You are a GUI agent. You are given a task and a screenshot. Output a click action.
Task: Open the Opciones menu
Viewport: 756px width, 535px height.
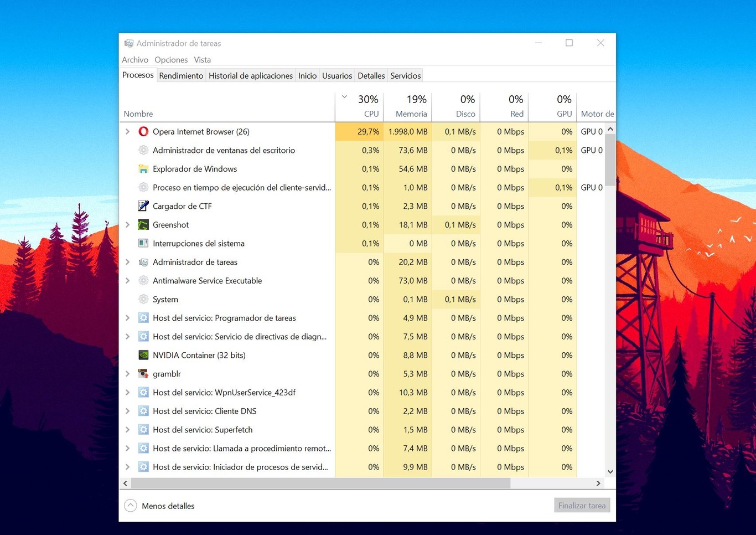tap(171, 60)
